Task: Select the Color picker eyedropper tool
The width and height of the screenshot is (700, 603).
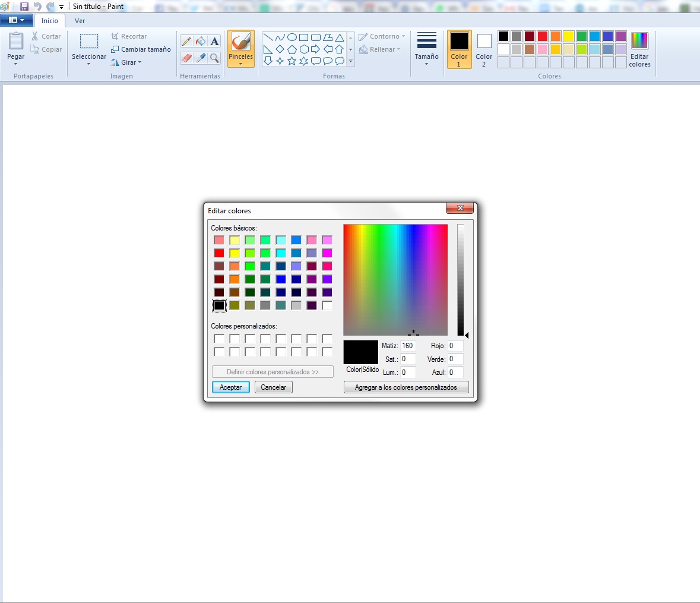Action: [201, 58]
